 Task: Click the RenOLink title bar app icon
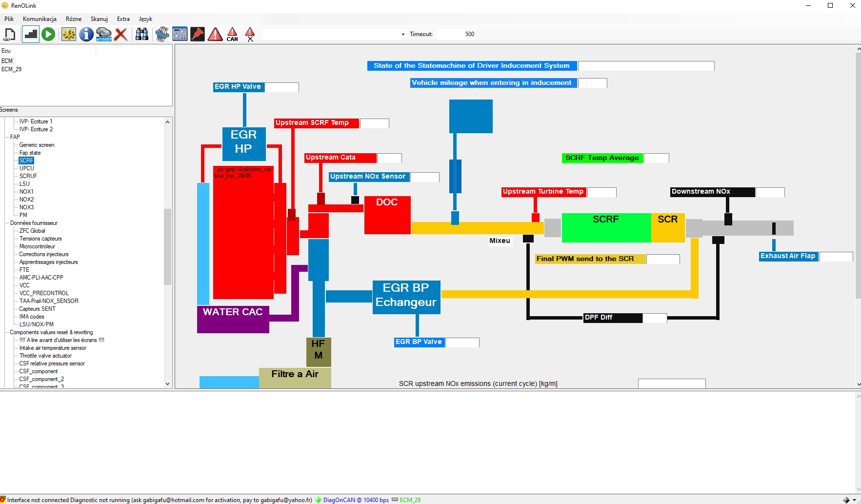[5, 5]
